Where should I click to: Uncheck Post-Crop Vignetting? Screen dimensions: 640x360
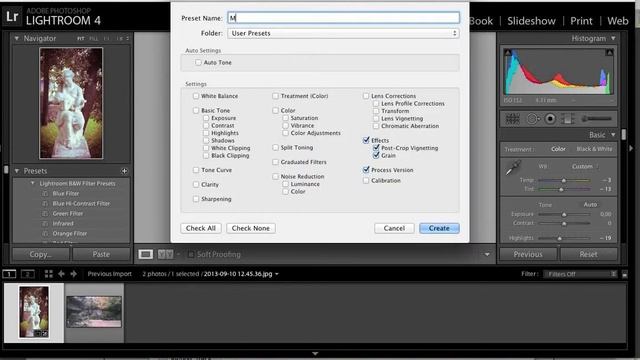click(376, 148)
